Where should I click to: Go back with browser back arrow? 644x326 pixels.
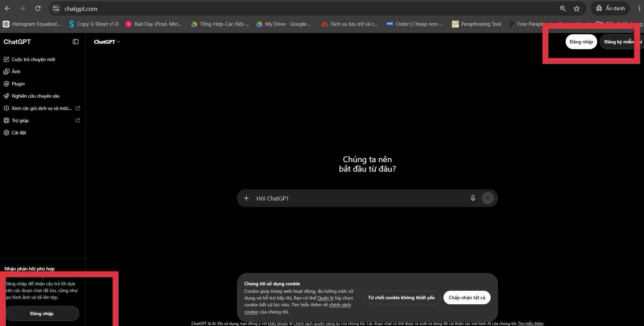tap(7, 8)
